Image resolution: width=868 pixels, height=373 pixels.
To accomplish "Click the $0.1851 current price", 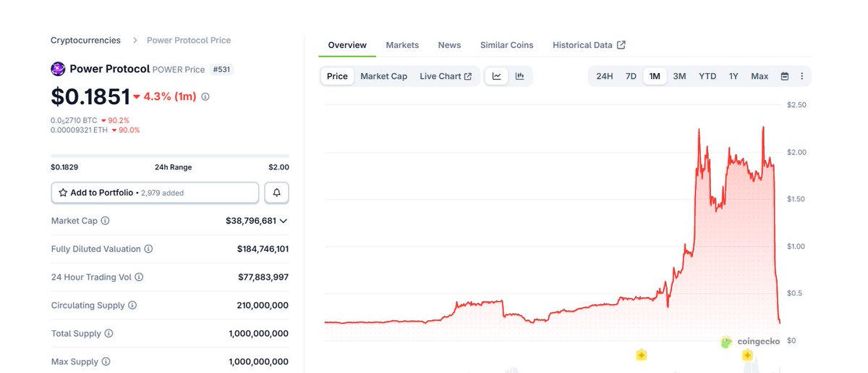I will point(90,96).
